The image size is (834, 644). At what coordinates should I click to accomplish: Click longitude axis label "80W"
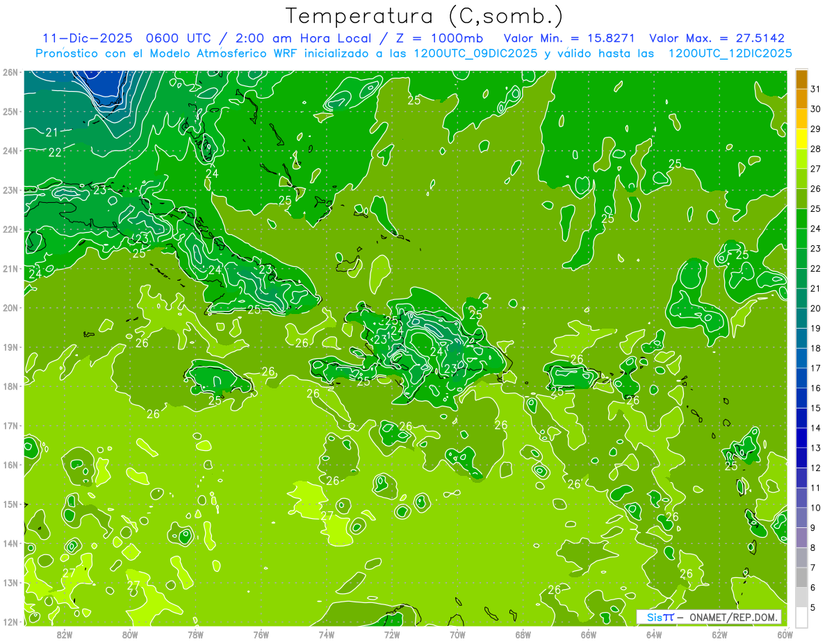click(x=130, y=634)
